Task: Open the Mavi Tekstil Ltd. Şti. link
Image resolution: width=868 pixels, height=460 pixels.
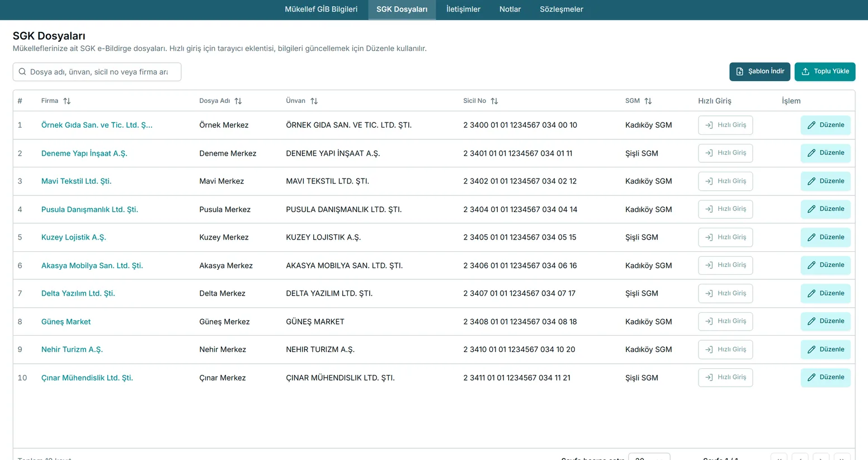Action: pos(76,181)
